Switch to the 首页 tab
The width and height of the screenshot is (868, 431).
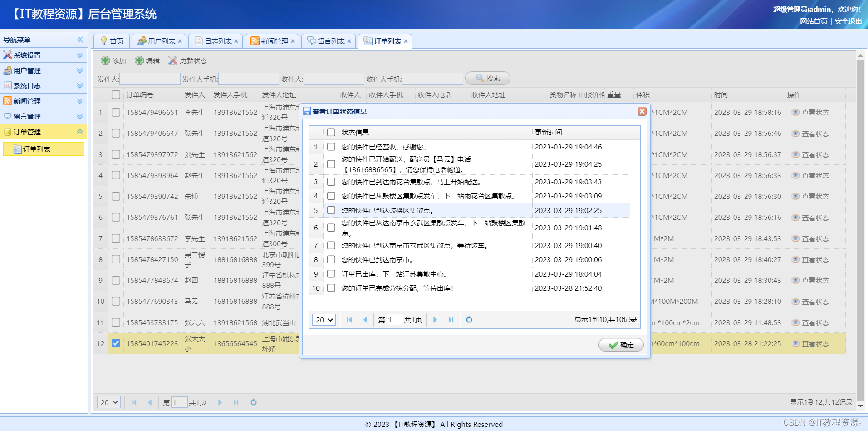pyautogui.click(x=112, y=41)
